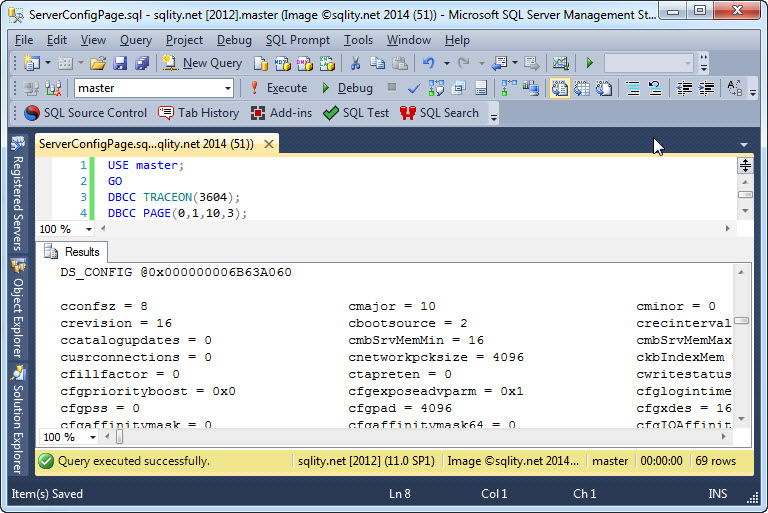Open the editor zoom 100 % dropdown
Screen dimensions: 768x513
tap(89, 229)
